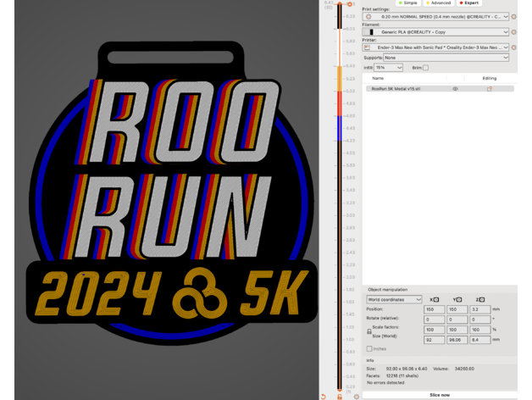The width and height of the screenshot is (532, 400).
Task: Click the editing icon for RooRun medal
Action: point(489,88)
